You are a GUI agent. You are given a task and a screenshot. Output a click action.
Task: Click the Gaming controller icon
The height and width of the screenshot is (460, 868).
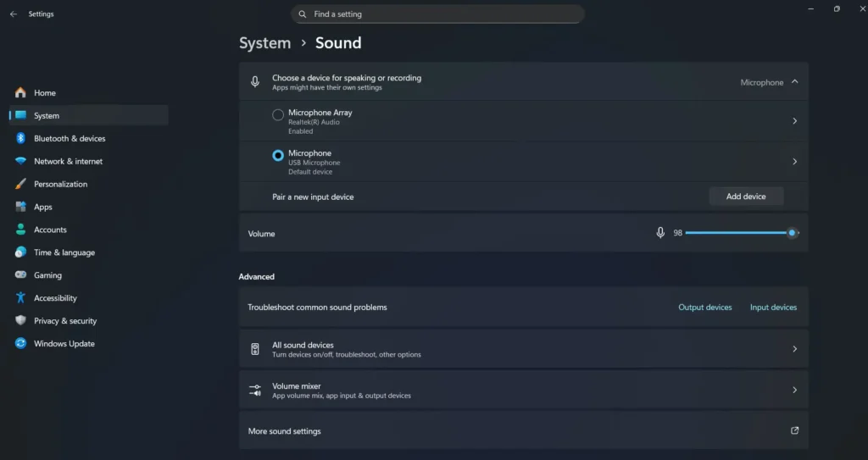point(20,275)
